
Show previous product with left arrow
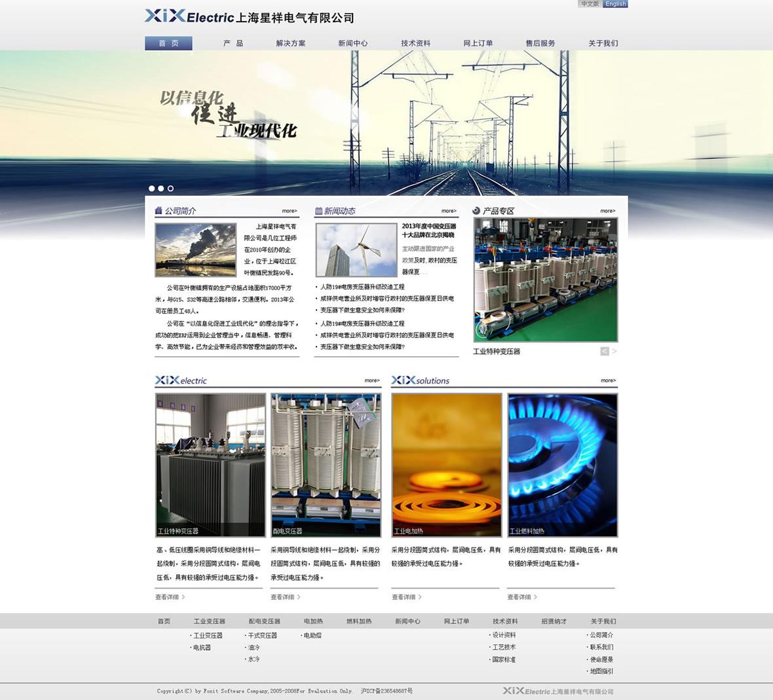(x=605, y=352)
